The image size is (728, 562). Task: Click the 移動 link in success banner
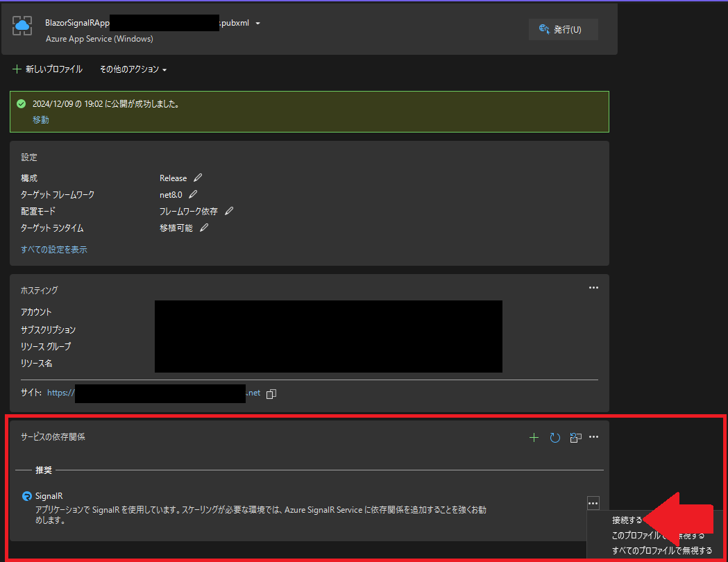[x=41, y=120]
